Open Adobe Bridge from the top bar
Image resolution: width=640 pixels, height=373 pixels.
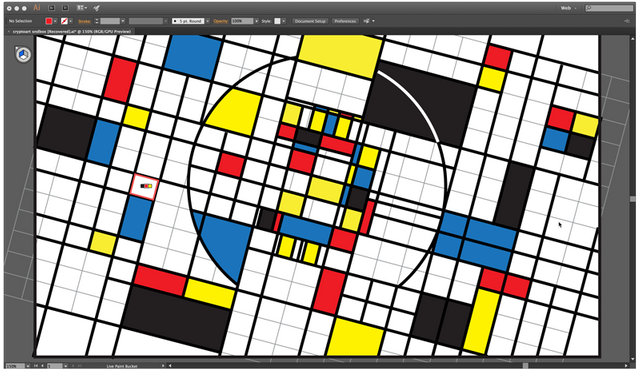[51, 8]
